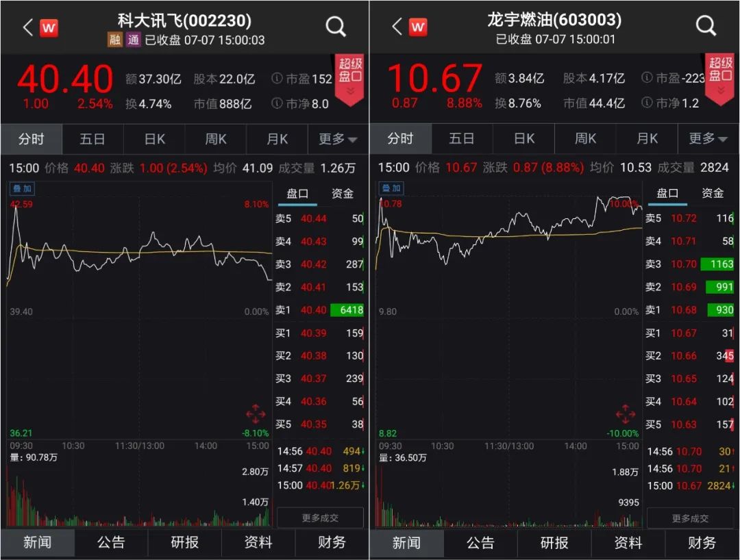Screen dimensions: 740x560
Task: Open the 更多 chart dropdown for 龙宇燃油
Action: [708, 138]
